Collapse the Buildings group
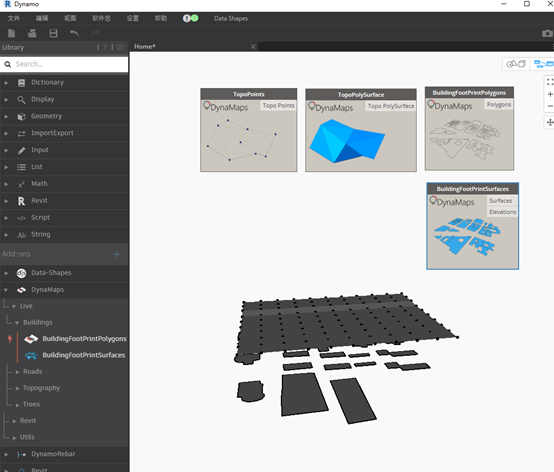 click(x=17, y=323)
